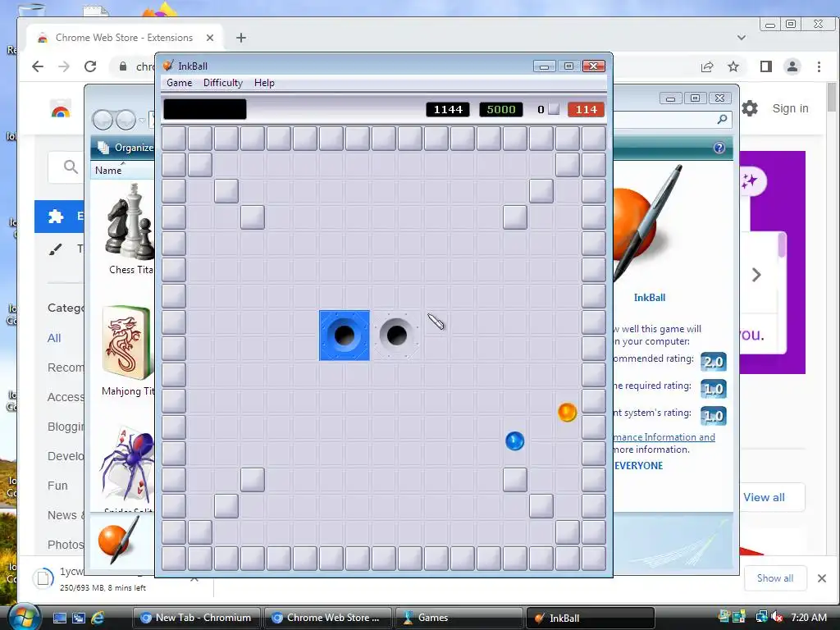
Task: Toggle the Chromium side panel icon
Action: (766, 66)
